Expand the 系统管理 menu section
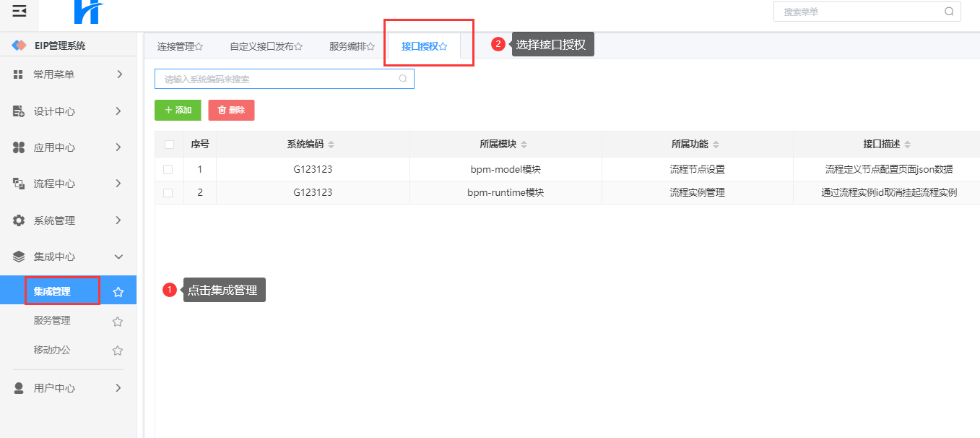 pyautogui.click(x=68, y=220)
